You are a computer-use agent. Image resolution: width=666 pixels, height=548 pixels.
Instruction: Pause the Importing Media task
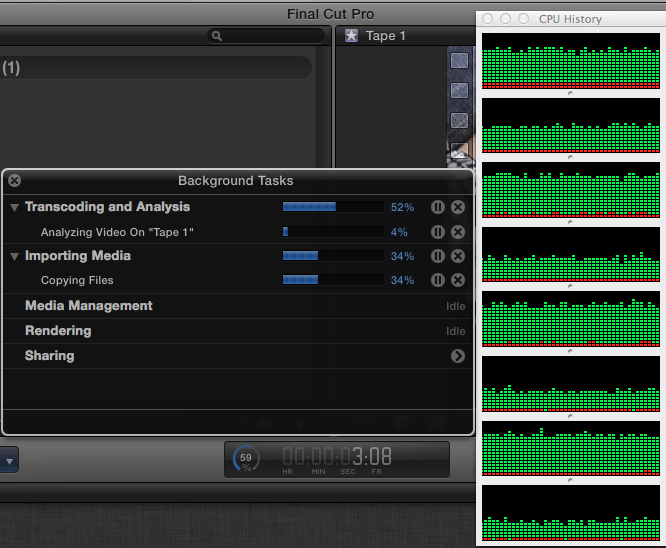(x=438, y=256)
